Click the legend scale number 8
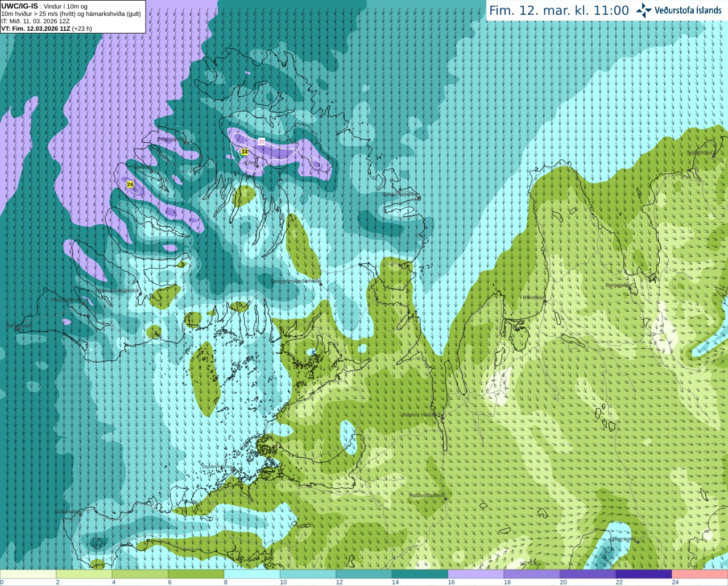This screenshot has width=728, height=586. 226,582
